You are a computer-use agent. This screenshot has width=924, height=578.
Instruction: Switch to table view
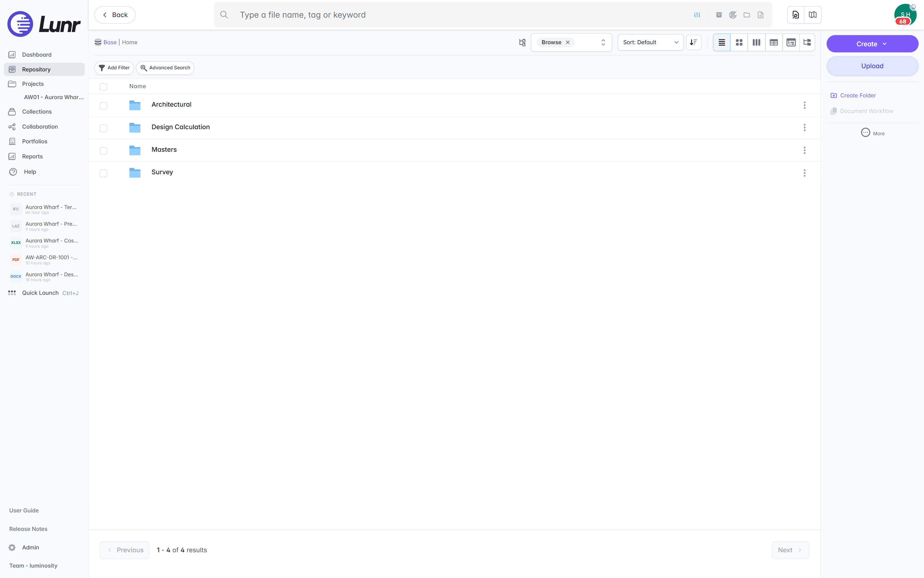click(x=774, y=42)
